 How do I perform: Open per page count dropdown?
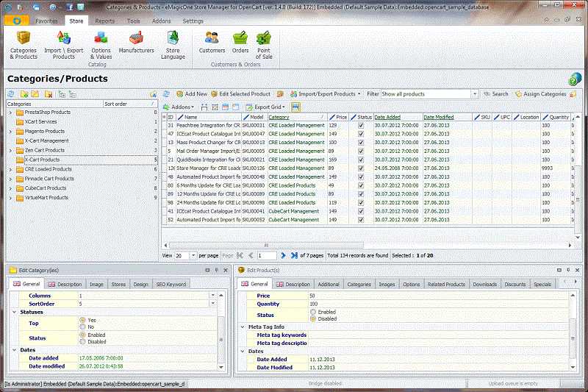point(193,255)
